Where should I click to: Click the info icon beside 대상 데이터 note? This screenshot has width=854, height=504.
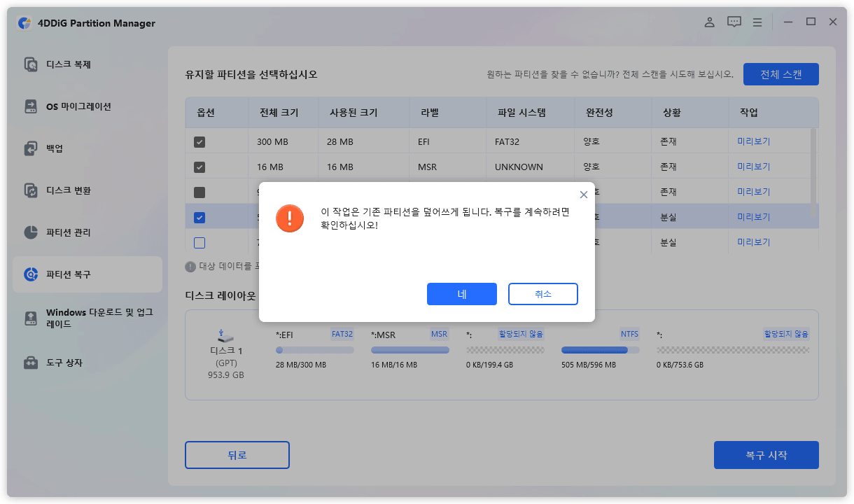190,267
